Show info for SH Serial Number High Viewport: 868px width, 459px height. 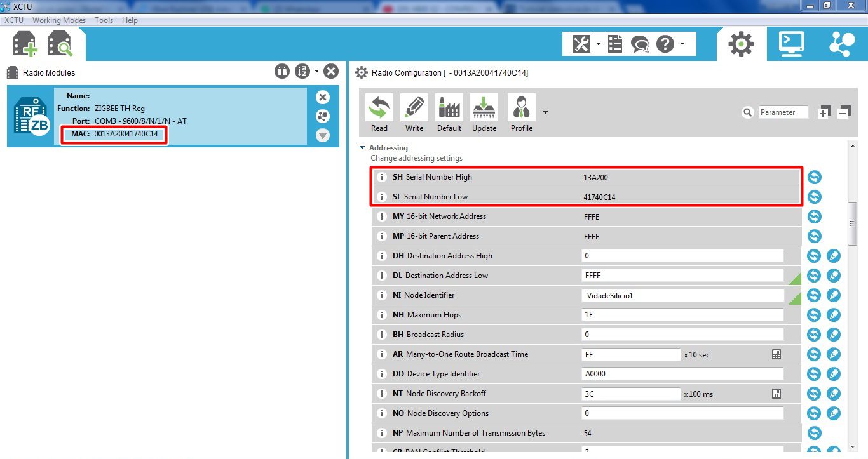(x=382, y=177)
